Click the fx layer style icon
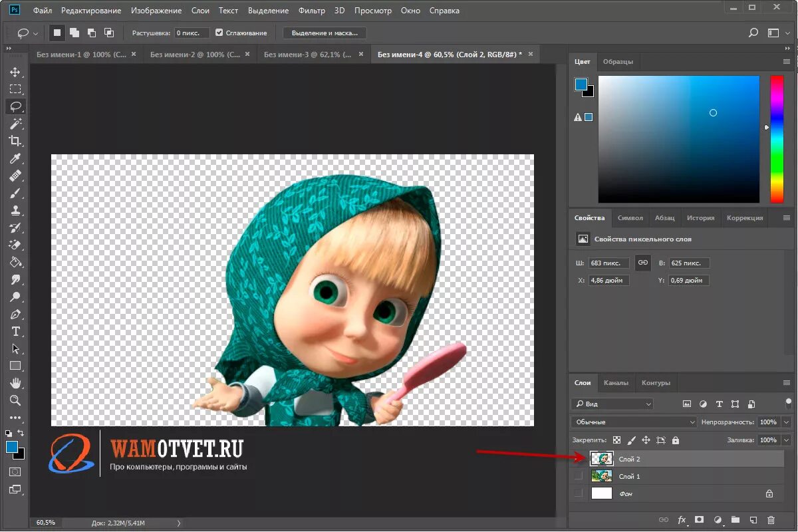The image size is (798, 532). (x=682, y=520)
